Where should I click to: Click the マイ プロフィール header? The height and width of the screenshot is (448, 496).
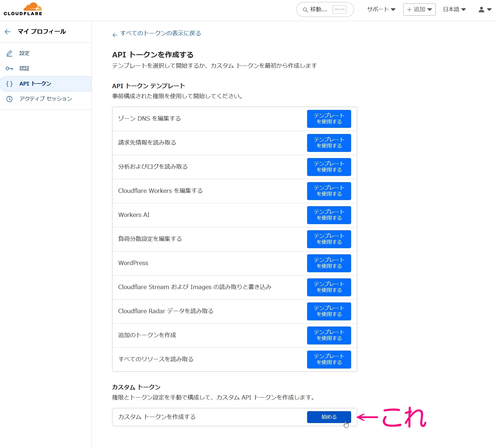[42, 32]
